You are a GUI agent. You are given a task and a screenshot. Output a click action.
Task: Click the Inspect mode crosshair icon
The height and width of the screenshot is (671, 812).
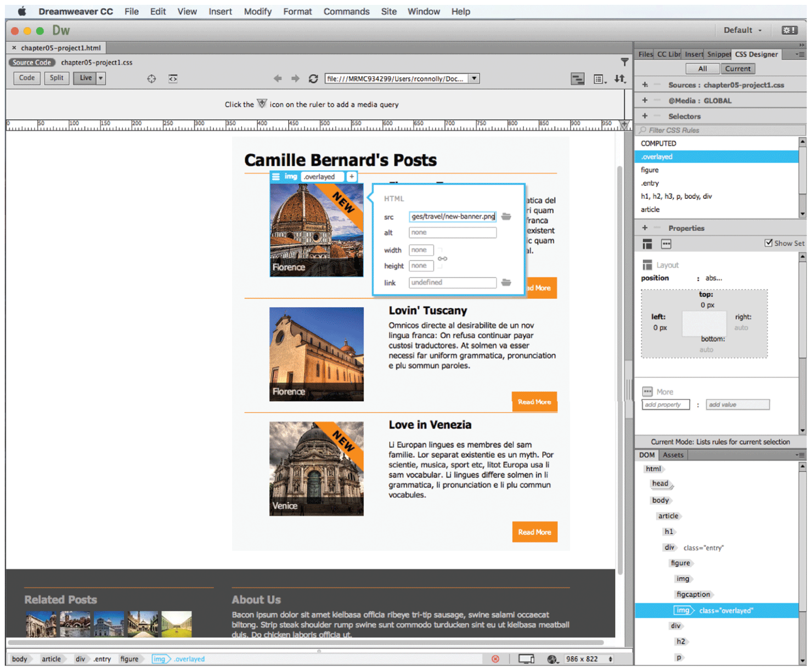(151, 79)
